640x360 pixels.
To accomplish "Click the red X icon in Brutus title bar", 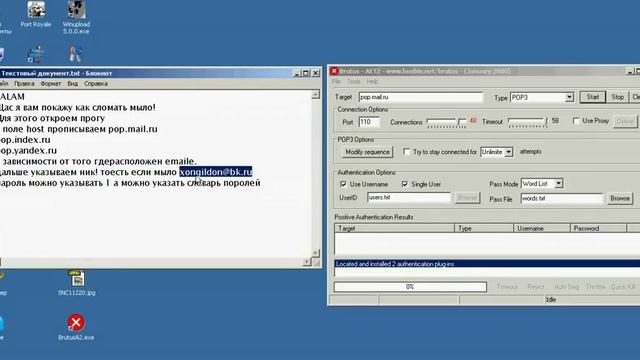I will point(334,71).
